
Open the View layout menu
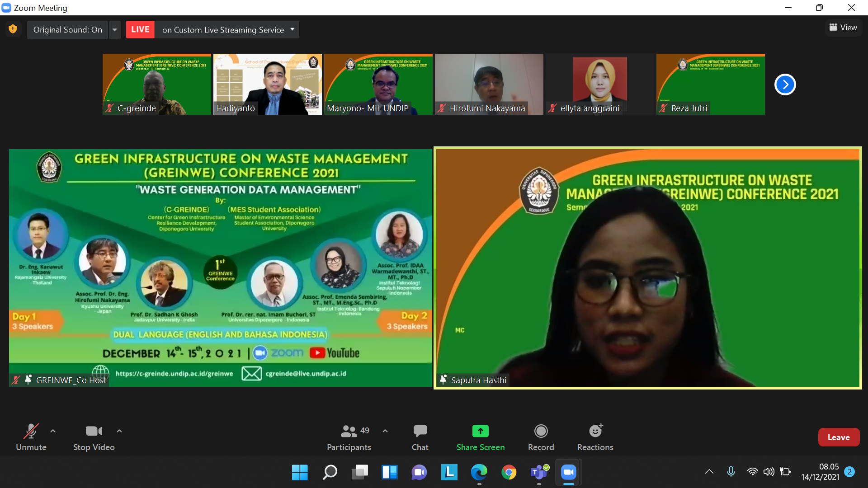pos(843,28)
